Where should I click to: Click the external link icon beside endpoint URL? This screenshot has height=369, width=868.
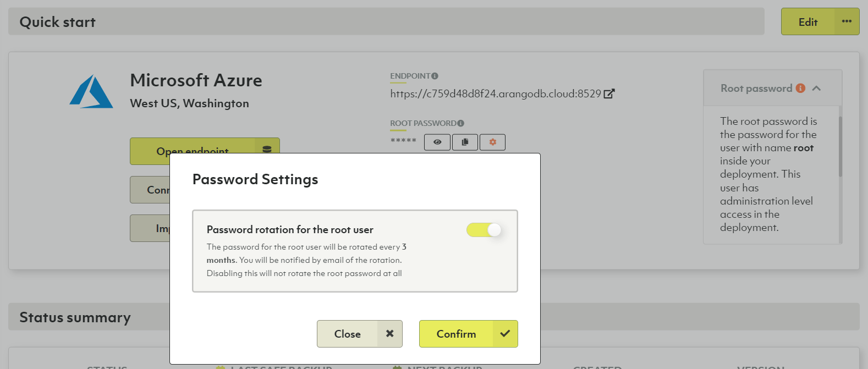tap(609, 94)
